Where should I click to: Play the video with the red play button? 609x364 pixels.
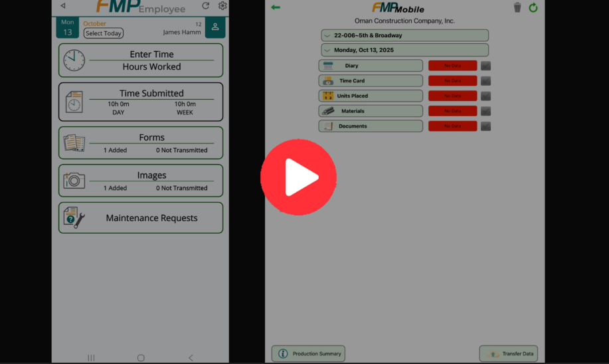pyautogui.click(x=298, y=177)
